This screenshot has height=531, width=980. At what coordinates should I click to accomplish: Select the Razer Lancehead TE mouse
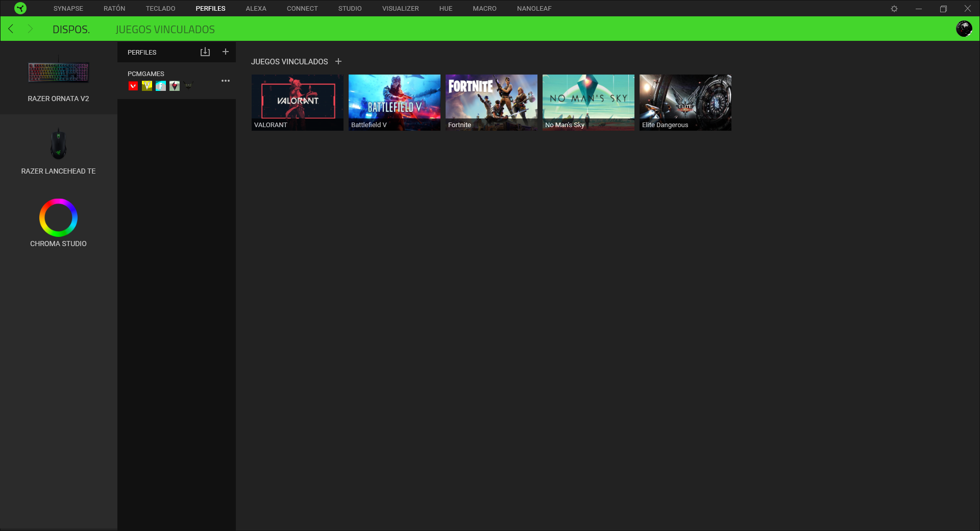[58, 151]
